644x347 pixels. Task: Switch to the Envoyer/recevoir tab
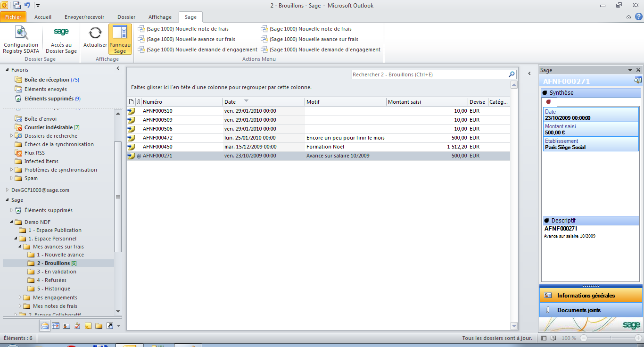click(84, 17)
